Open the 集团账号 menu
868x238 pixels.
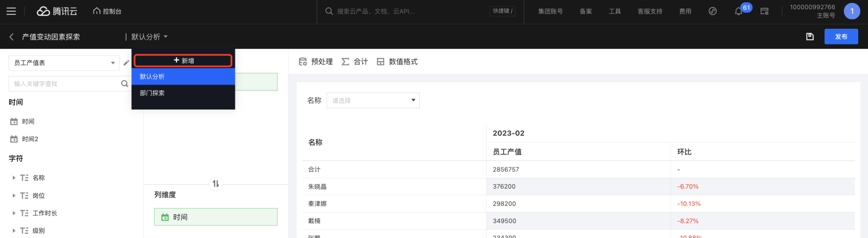pyautogui.click(x=550, y=11)
